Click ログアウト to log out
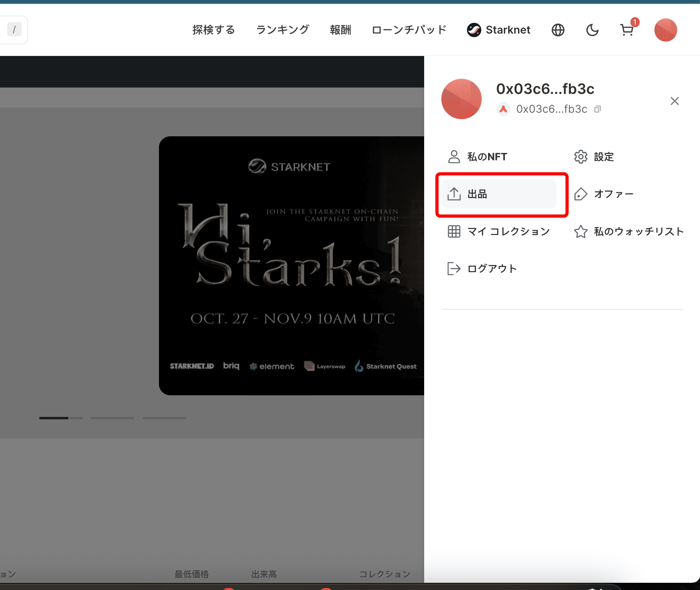Screen dimensions: 700x590 [482, 269]
